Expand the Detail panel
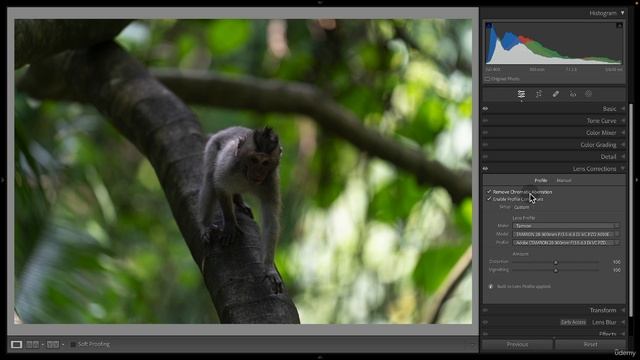 pos(623,157)
